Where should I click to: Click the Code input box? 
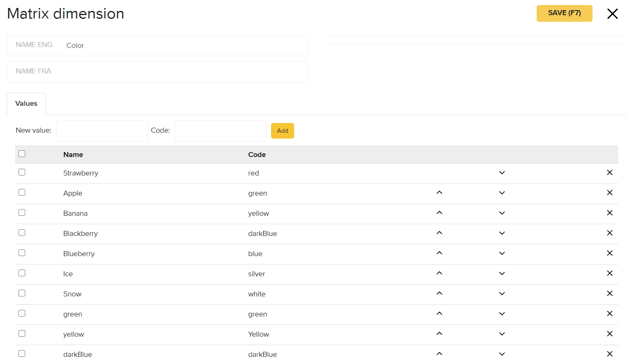pyautogui.click(x=221, y=131)
